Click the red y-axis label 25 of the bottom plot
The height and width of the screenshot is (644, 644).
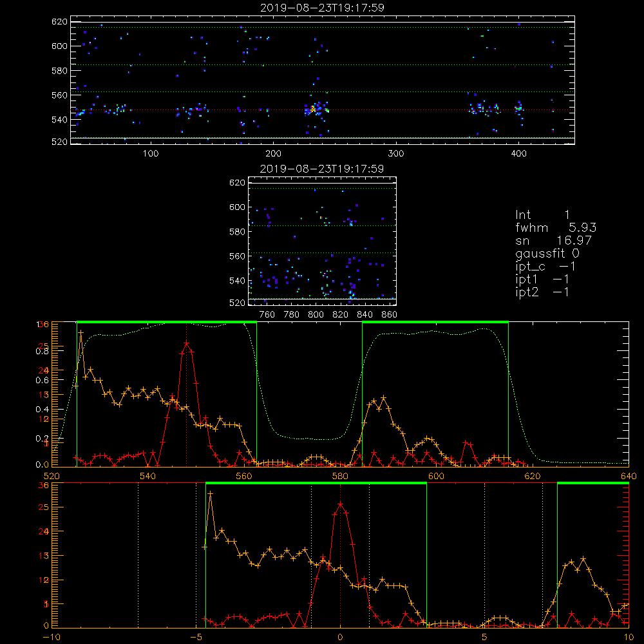click(x=44, y=507)
